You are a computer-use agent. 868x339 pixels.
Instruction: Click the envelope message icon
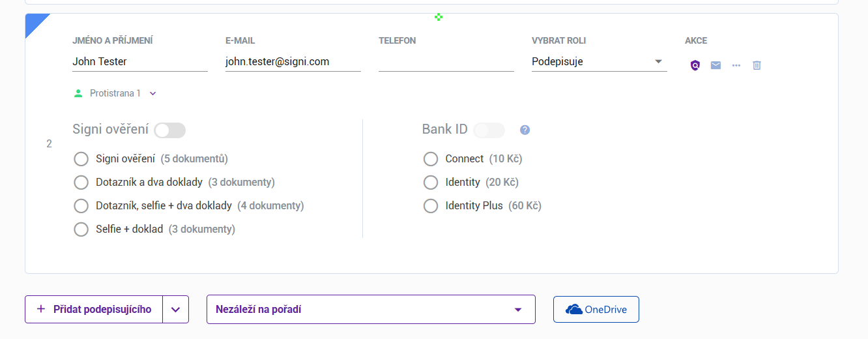pos(716,65)
